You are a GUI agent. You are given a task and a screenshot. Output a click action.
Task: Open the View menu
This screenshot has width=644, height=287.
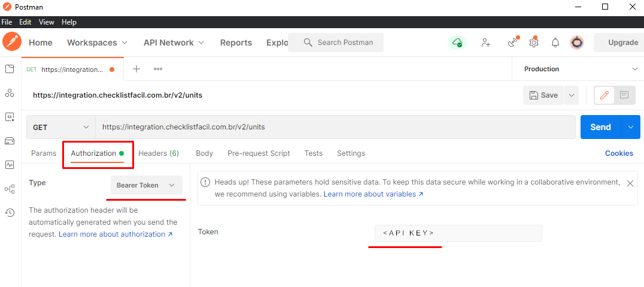47,22
